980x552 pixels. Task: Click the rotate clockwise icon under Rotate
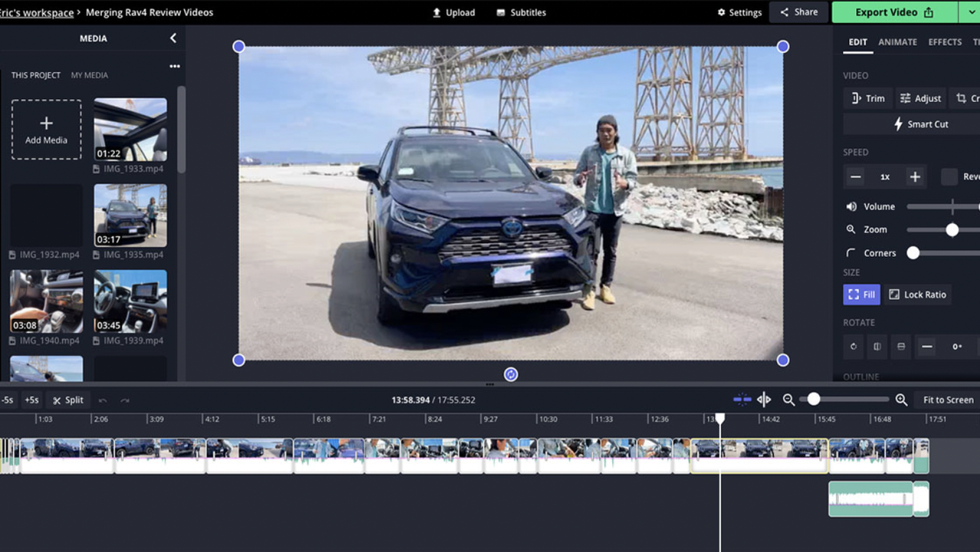click(854, 347)
